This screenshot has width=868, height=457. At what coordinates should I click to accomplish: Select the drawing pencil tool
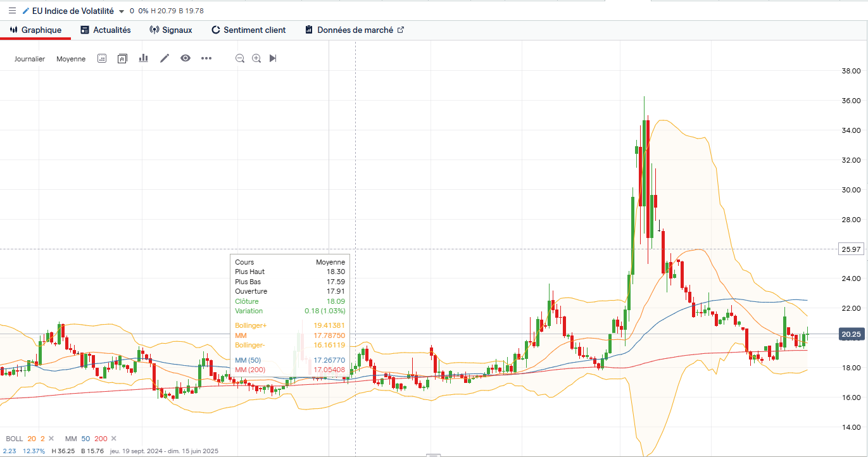tap(165, 58)
